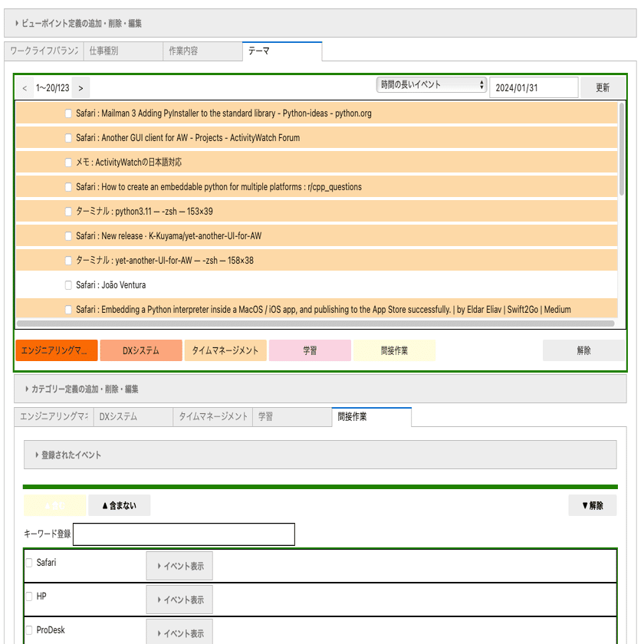Click vertical scrollbar of event list
Image resolution: width=644 pixels, height=644 pixels.
(622, 149)
